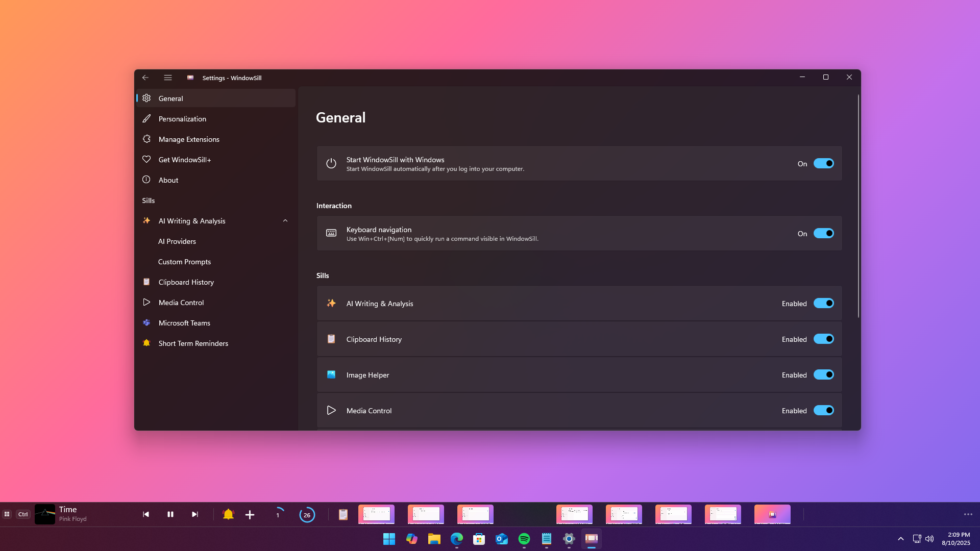This screenshot has width=980, height=551.
Task: Go to Manage Extensions section
Action: [189, 139]
